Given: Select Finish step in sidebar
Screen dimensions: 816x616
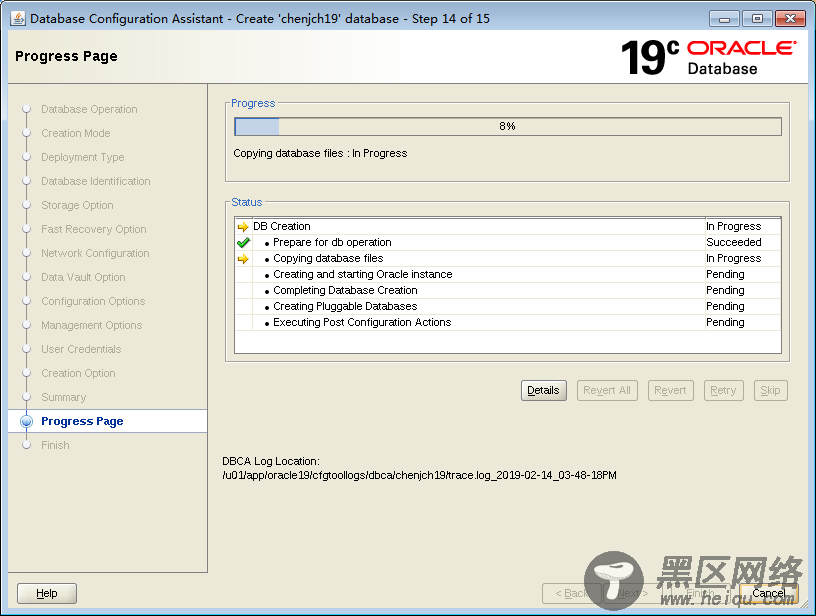Looking at the screenshot, I should [x=55, y=445].
